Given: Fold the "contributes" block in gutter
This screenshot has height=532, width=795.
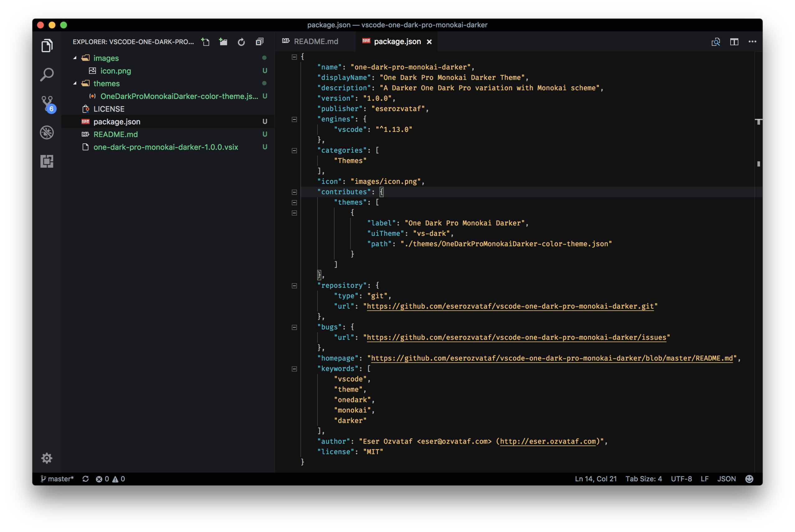Looking at the screenshot, I should [x=294, y=192].
